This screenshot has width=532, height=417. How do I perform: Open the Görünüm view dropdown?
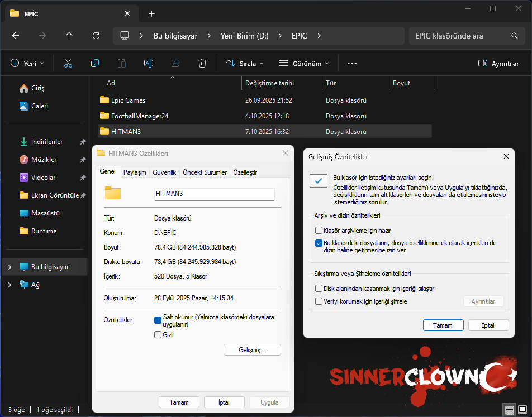(x=304, y=64)
